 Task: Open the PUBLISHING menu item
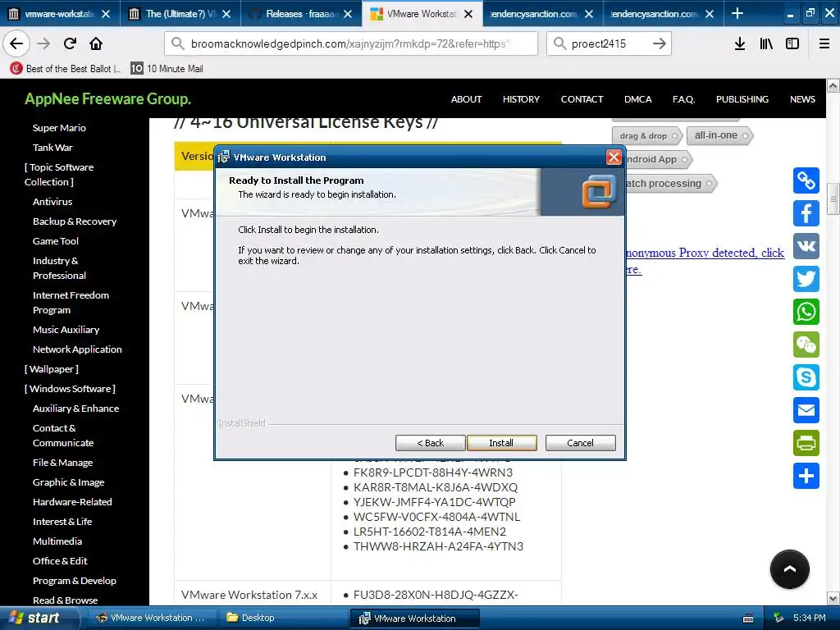742,99
